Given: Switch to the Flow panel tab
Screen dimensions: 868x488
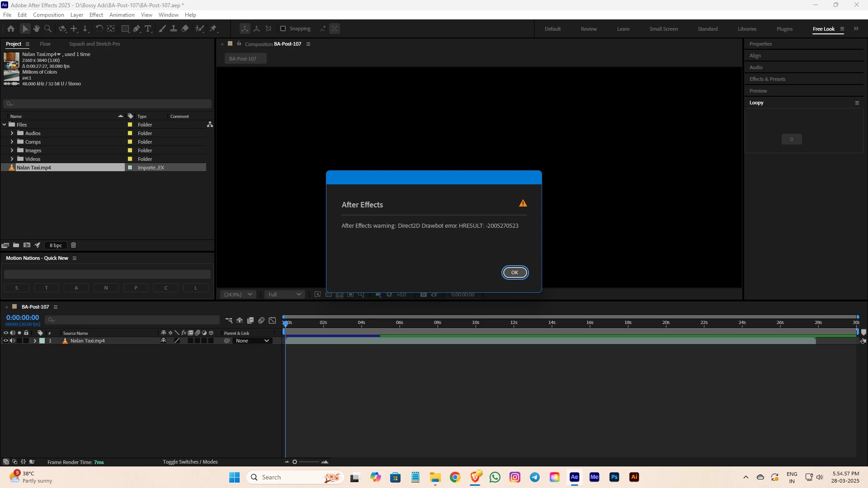Looking at the screenshot, I should [45, 44].
